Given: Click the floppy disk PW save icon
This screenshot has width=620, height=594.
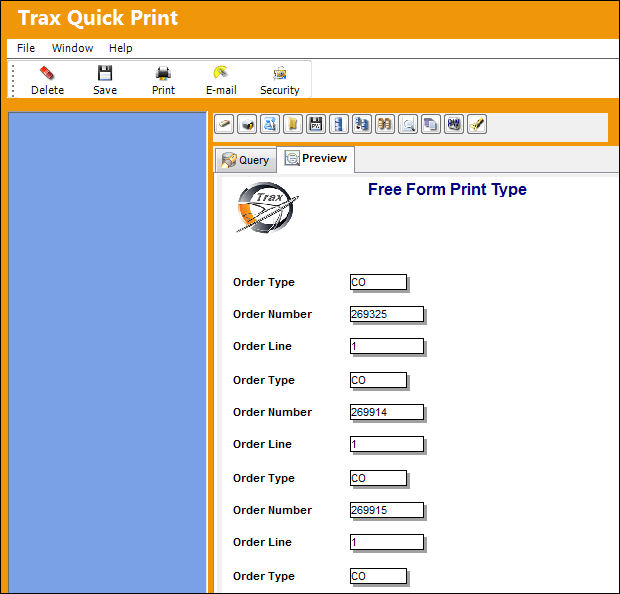Looking at the screenshot, I should pos(316,124).
